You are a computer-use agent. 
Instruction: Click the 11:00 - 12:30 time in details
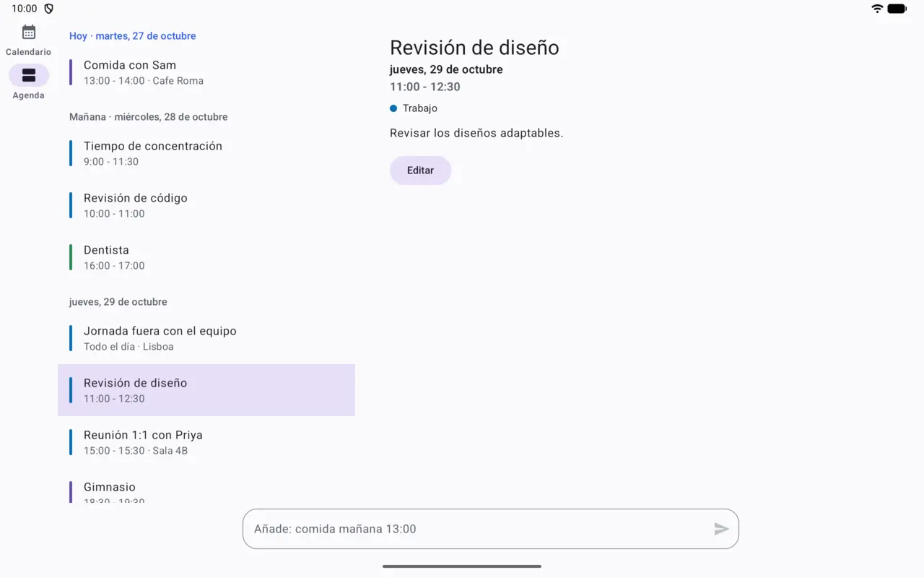point(425,87)
